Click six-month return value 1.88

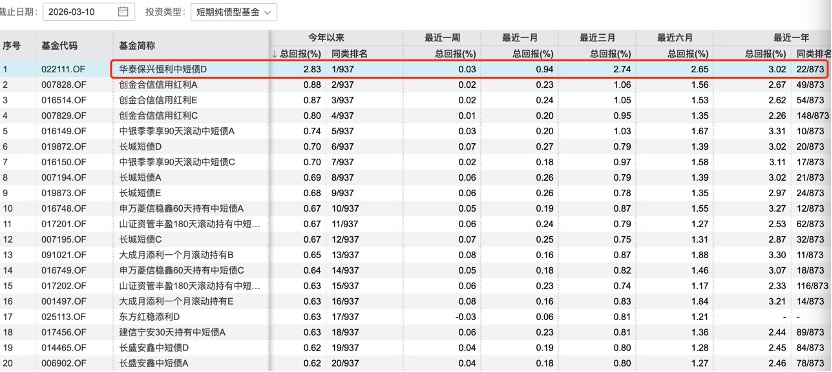point(699,255)
